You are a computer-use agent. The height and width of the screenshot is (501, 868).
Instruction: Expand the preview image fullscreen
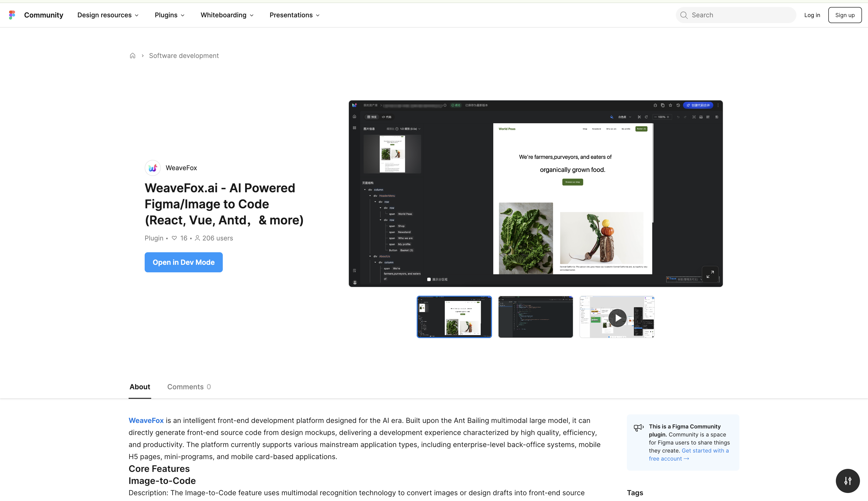(710, 274)
